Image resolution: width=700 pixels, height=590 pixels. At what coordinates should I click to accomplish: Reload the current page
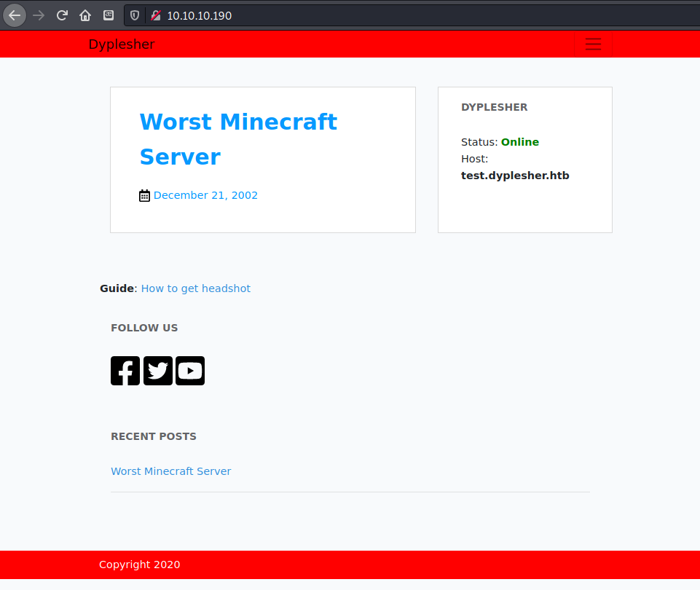[62, 15]
